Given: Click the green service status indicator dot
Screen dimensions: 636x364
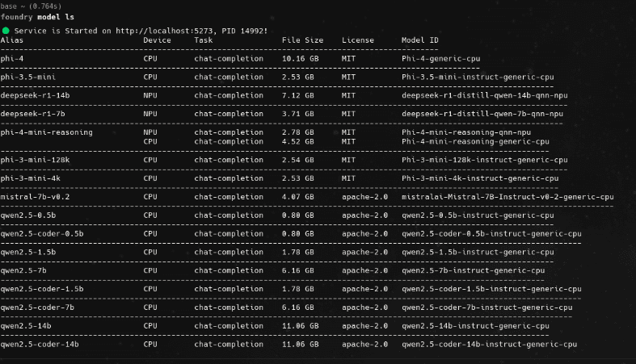Looking at the screenshot, I should pyautogui.click(x=6, y=31).
